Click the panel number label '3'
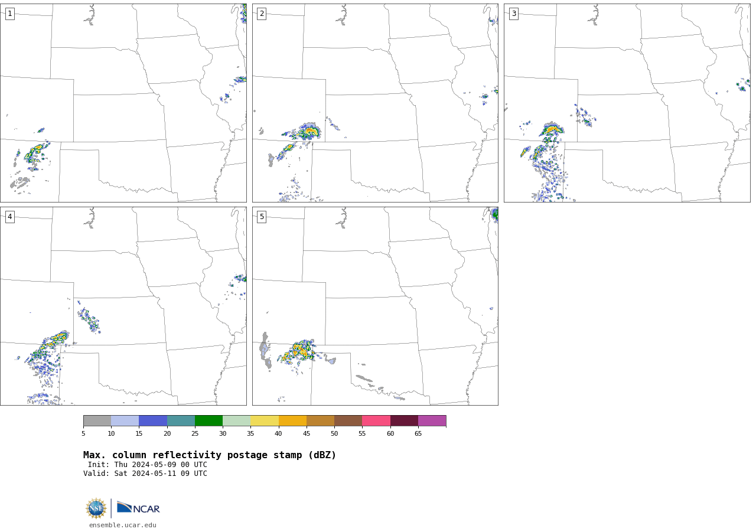This screenshot has width=756, height=532. (514, 14)
